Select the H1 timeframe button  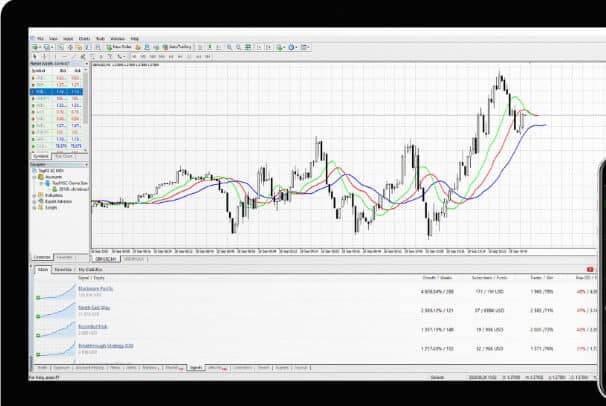171,56
